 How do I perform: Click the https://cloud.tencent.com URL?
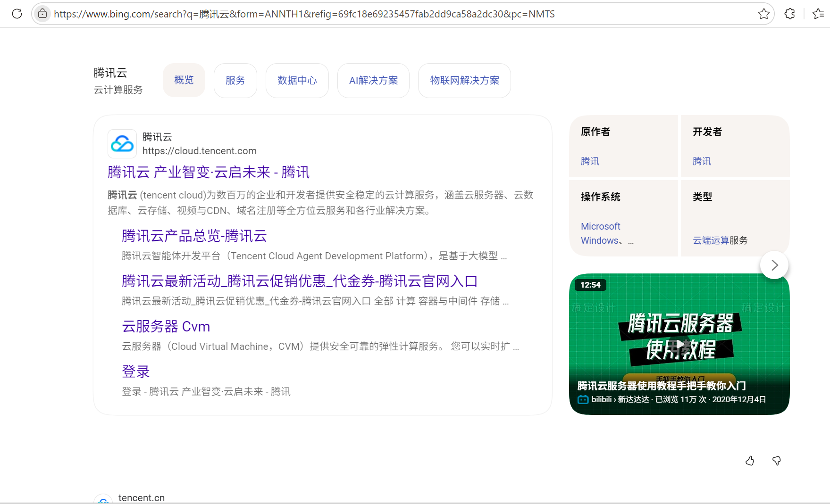200,151
